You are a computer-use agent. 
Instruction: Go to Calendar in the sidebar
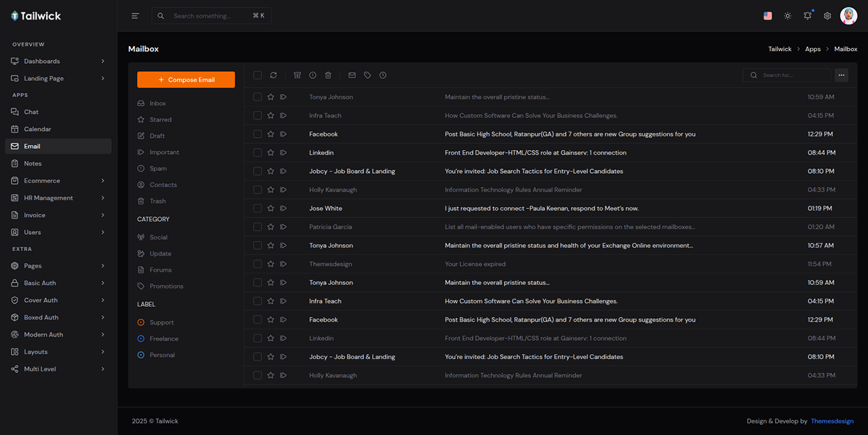(37, 129)
